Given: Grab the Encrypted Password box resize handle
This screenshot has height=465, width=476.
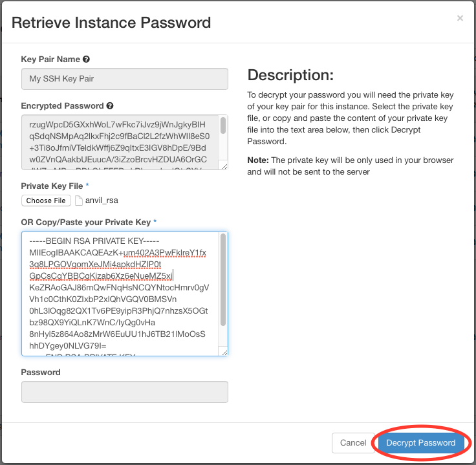Looking at the screenshot, I should click(x=224, y=166).
